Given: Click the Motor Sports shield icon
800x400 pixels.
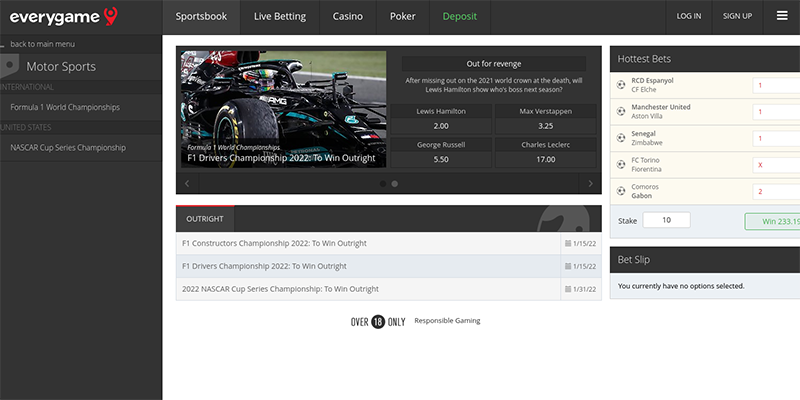Looking at the screenshot, I should coord(8,66).
